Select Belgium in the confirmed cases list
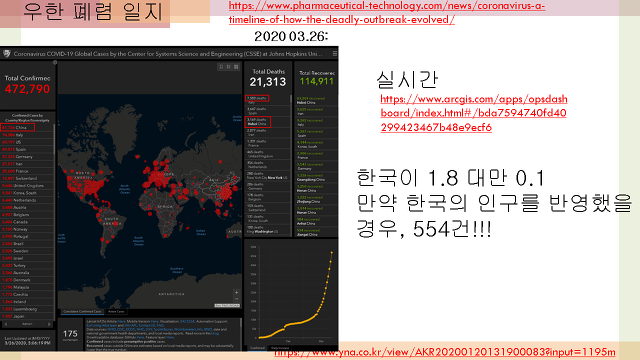Image resolution: width=640 pixels, height=360 pixels. [x=27, y=215]
